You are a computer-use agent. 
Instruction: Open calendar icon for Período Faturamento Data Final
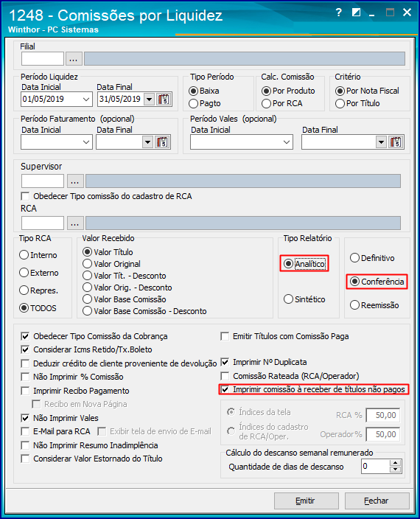tap(162, 142)
